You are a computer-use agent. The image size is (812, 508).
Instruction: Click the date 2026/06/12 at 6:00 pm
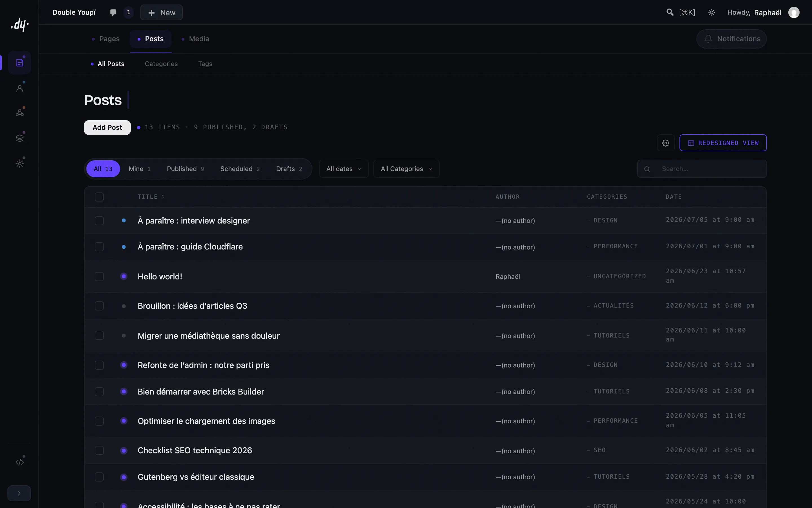click(710, 305)
